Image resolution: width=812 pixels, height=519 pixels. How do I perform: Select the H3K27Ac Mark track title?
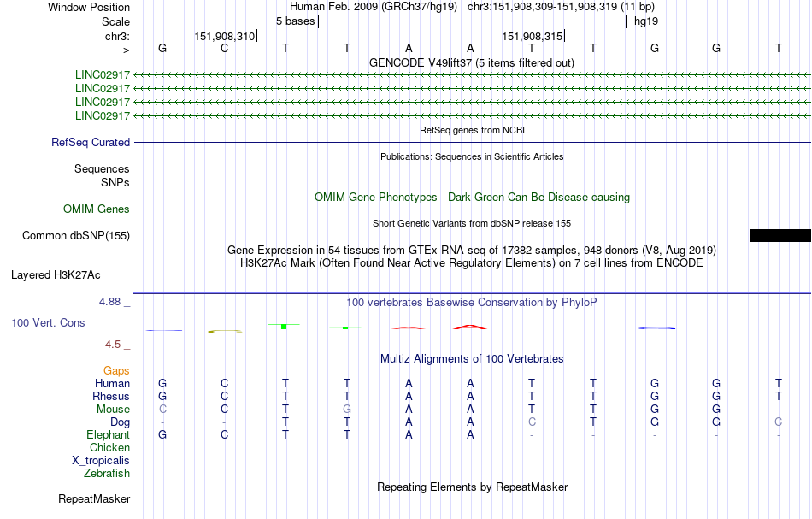click(472, 263)
